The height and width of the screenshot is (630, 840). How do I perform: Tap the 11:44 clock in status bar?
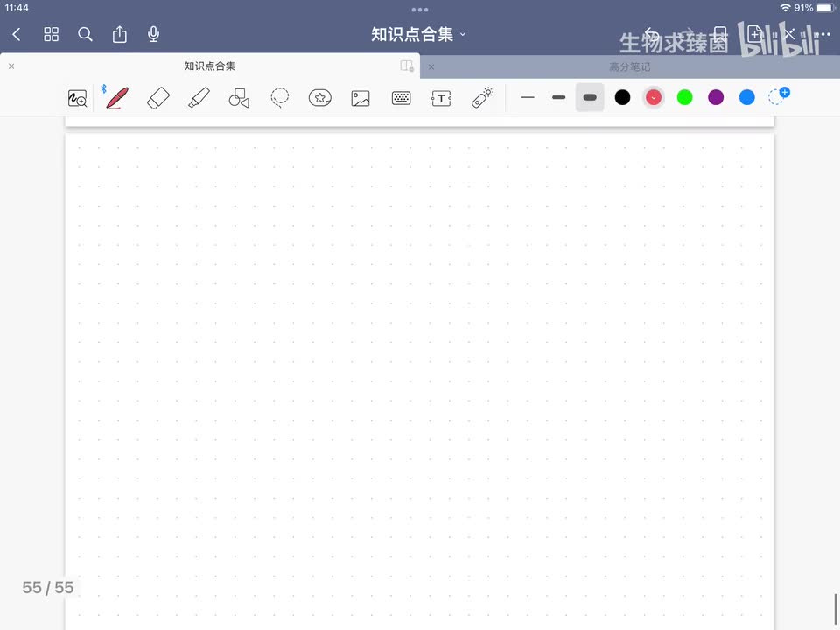point(17,8)
